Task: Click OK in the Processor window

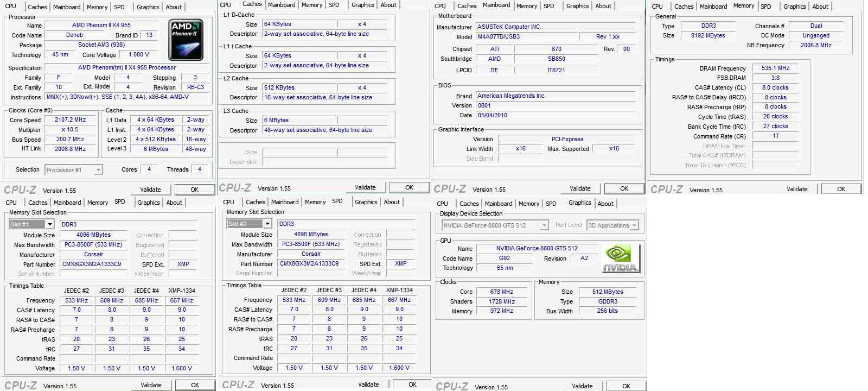Action: [x=195, y=190]
